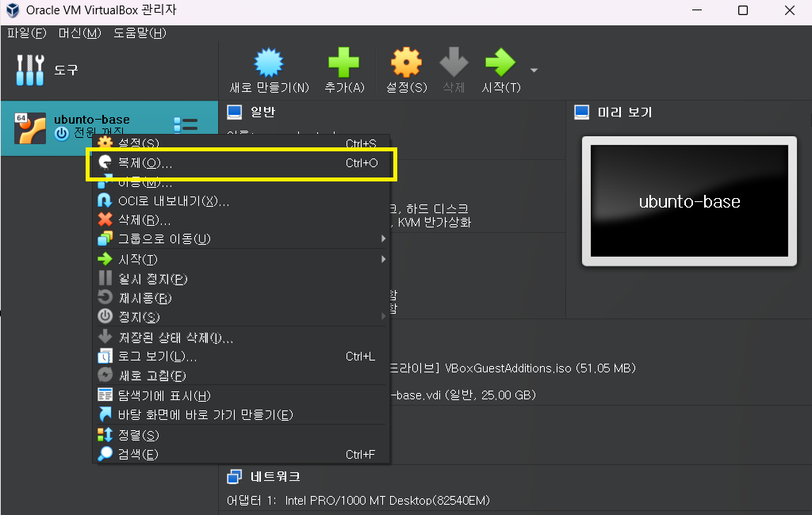The image size is (812, 515).
Task: Click the reset icon of 재시동(R)
Action: pyautogui.click(x=105, y=297)
